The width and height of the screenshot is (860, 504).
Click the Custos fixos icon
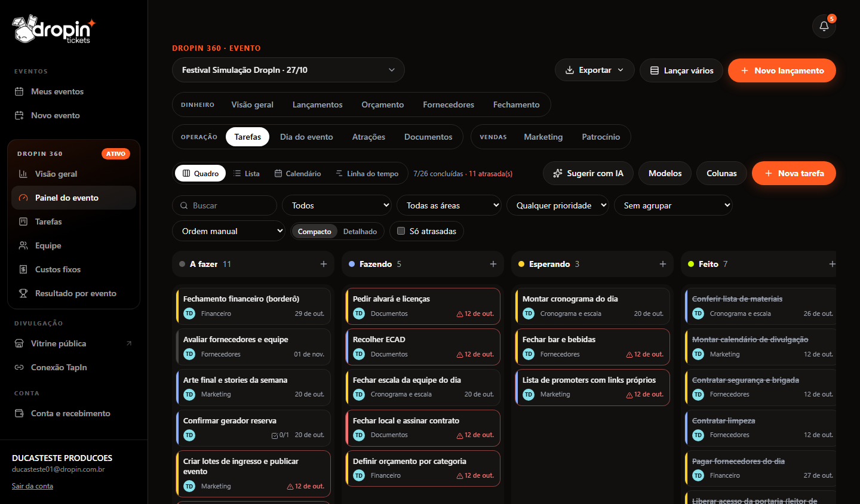pyautogui.click(x=23, y=269)
